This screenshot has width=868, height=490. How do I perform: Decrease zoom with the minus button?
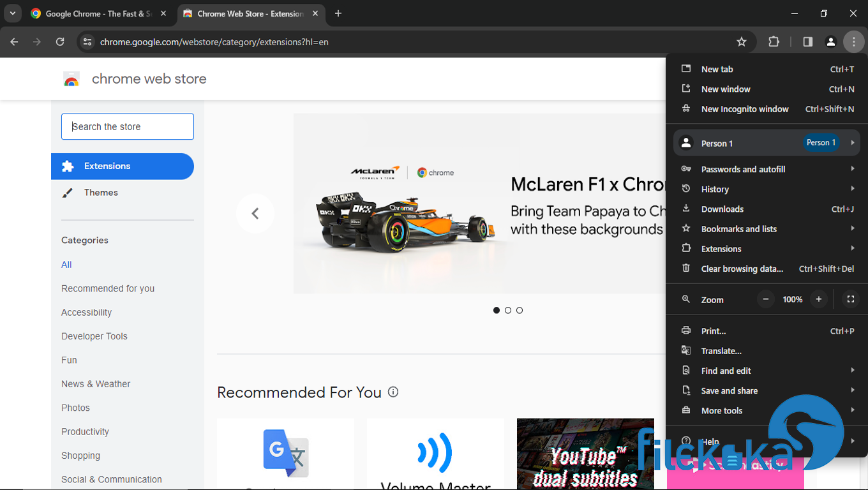[x=766, y=299]
